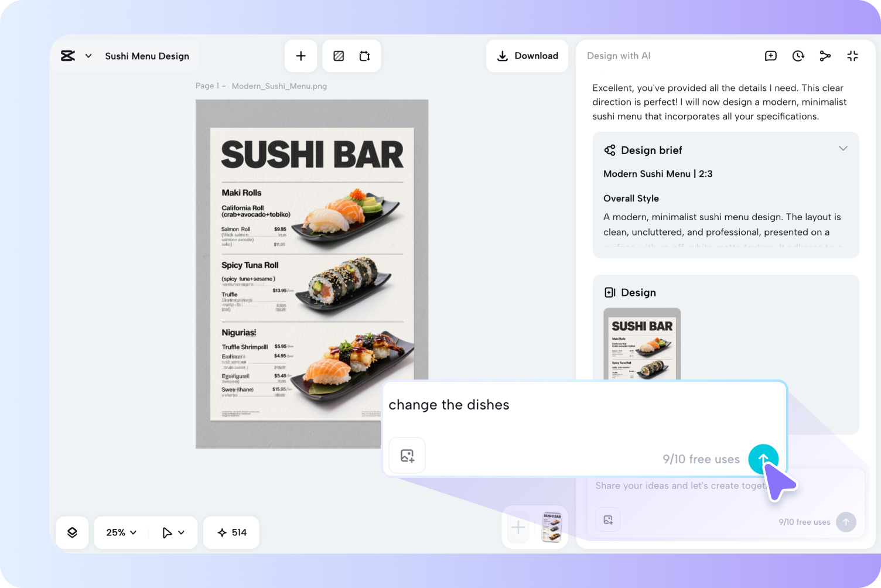Attach an image to the chat prompt

[x=407, y=455]
